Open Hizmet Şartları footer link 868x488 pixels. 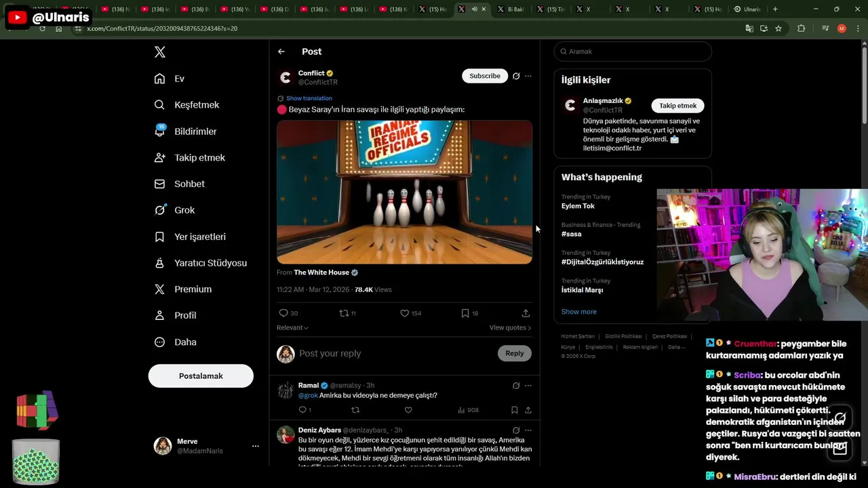point(578,336)
